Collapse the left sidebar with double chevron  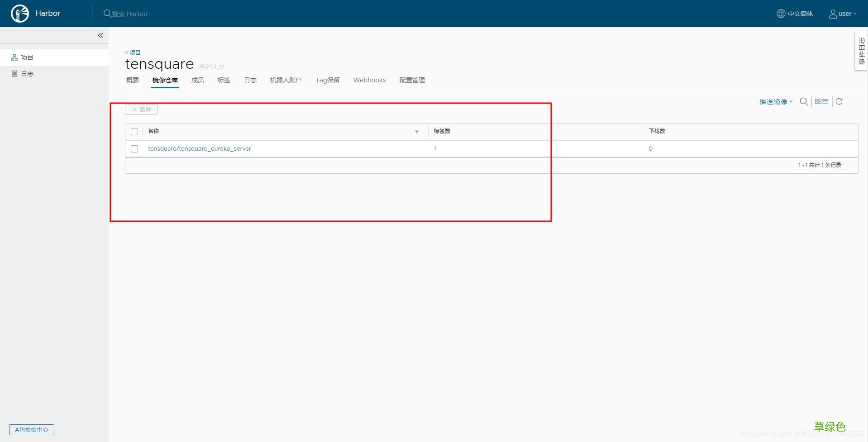tap(100, 35)
